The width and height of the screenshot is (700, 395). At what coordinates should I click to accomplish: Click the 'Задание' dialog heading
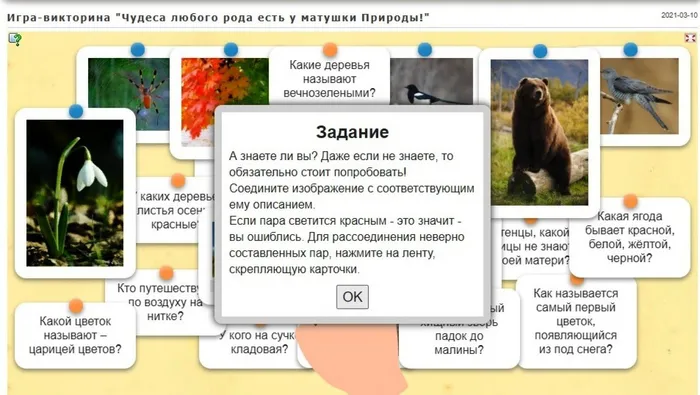(352, 132)
